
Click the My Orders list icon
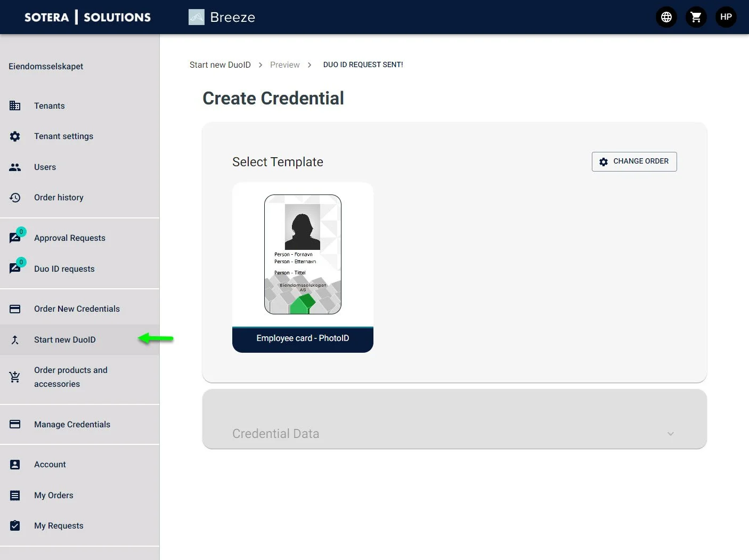click(15, 496)
